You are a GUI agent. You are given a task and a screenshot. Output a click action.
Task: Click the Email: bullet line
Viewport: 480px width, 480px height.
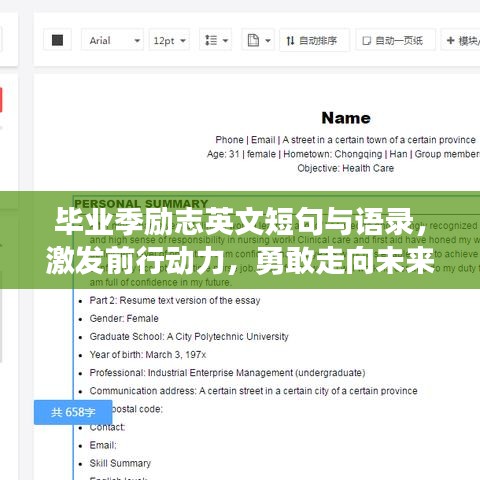pyautogui.click(x=103, y=445)
